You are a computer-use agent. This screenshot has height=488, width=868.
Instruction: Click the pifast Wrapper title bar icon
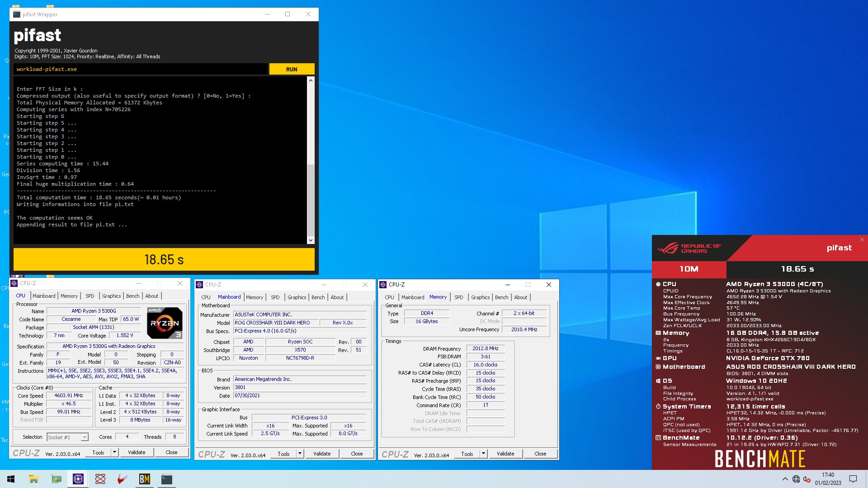coord(17,14)
